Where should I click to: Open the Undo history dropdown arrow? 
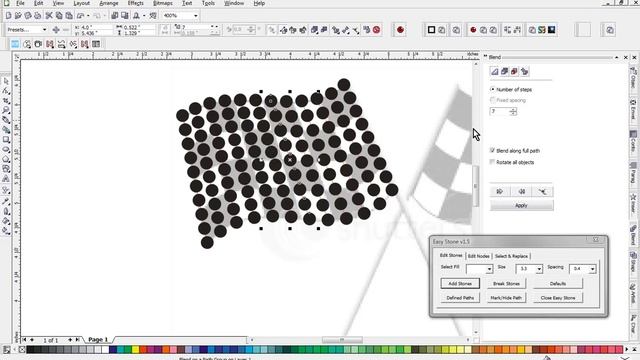(x=88, y=16)
